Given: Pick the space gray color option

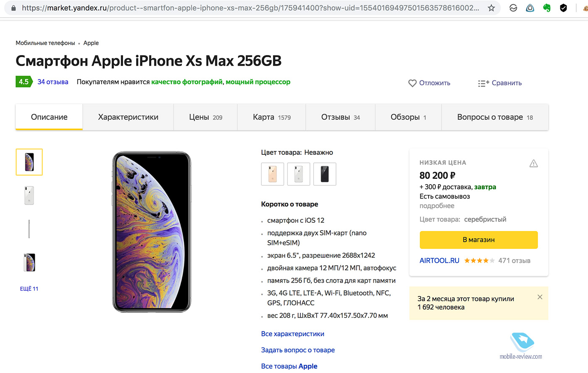Looking at the screenshot, I should pos(325,174).
